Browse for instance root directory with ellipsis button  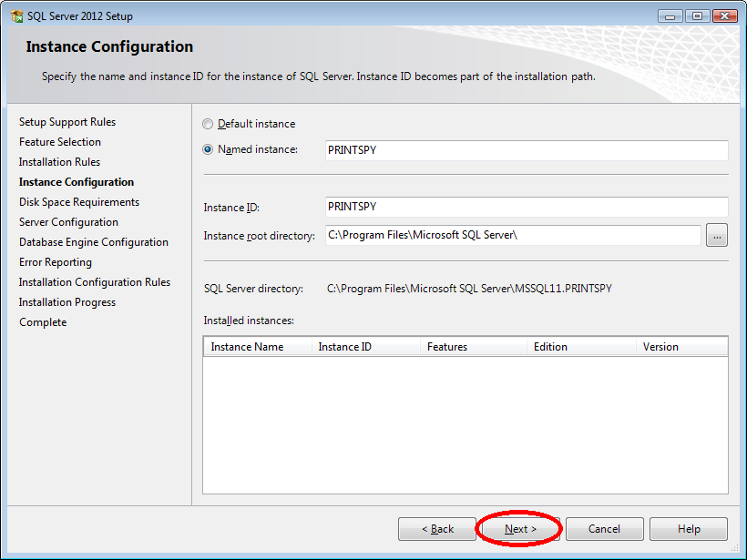coord(717,235)
